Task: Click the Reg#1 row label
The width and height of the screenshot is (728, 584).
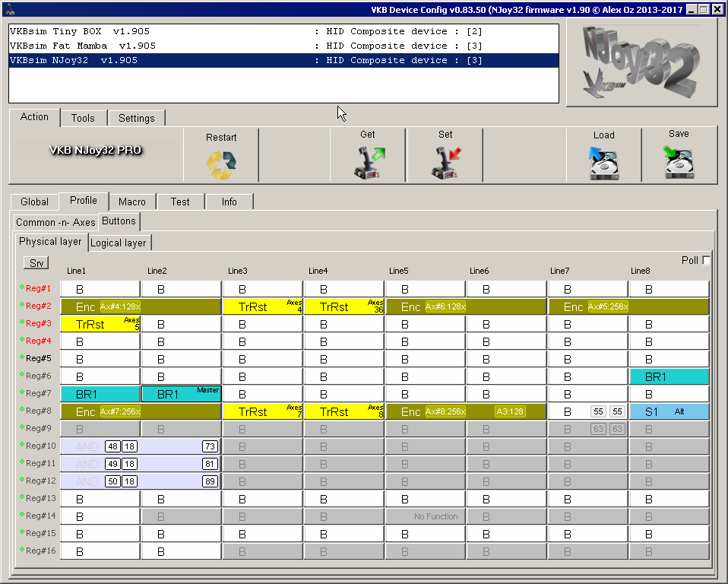Action: (x=38, y=288)
